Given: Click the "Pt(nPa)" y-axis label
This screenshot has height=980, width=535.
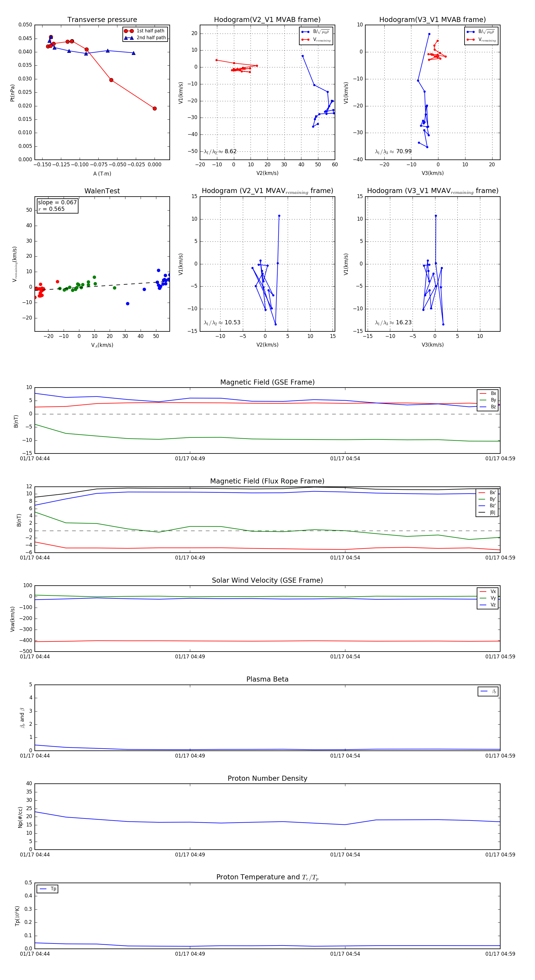Looking at the screenshot, I should tap(12, 92).
